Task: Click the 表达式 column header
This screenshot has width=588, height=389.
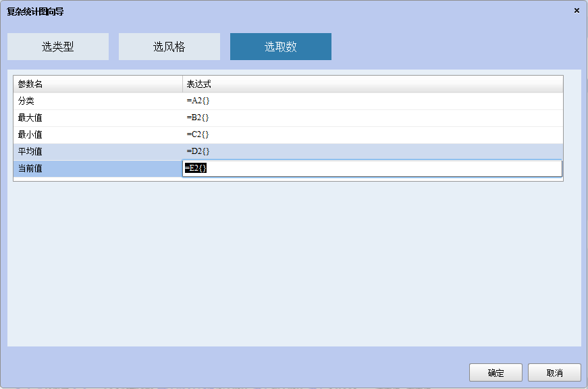Action: tap(373, 84)
